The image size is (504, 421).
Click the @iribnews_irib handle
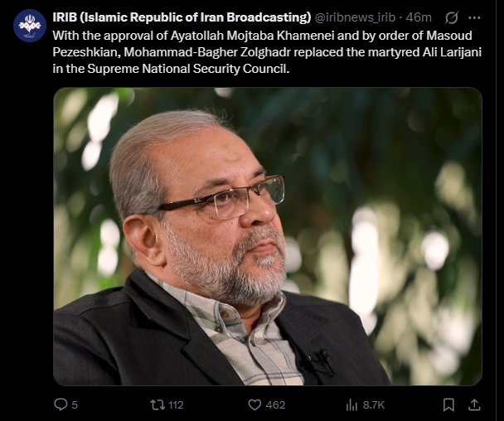pos(355,17)
